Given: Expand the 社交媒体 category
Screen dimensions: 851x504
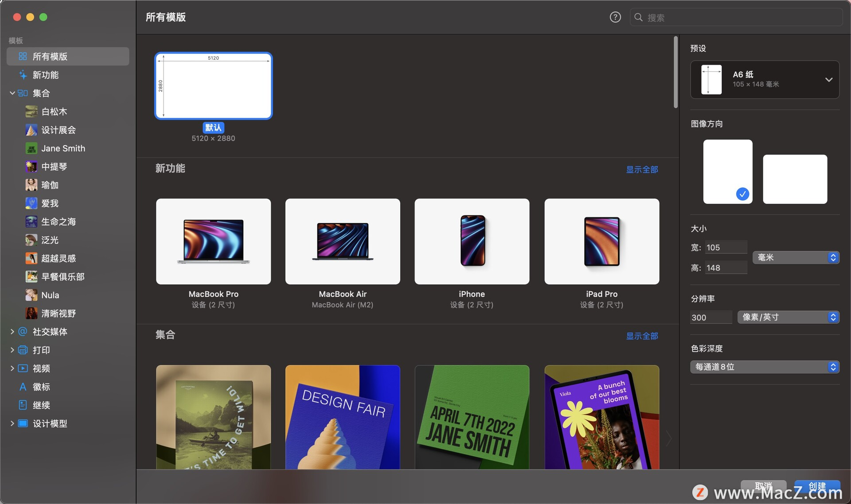Looking at the screenshot, I should tap(12, 331).
